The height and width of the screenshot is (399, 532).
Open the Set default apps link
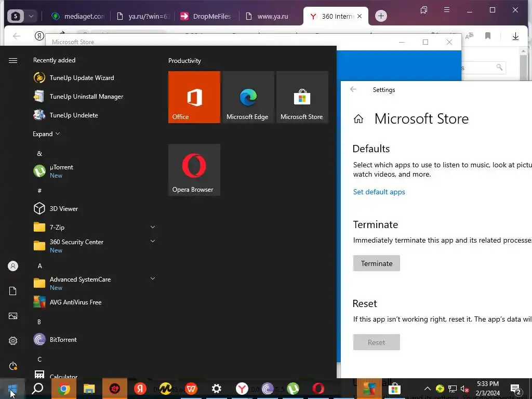click(379, 192)
